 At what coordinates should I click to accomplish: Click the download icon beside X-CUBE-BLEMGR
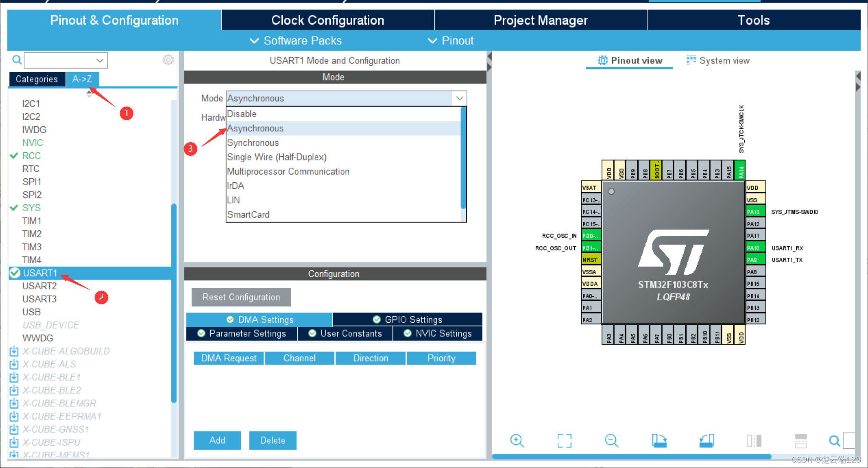click(14, 403)
